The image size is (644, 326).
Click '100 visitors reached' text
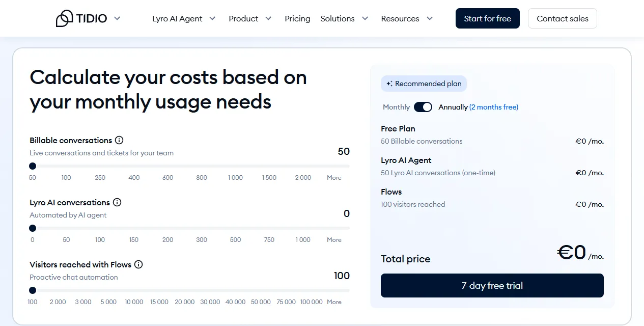click(x=413, y=204)
